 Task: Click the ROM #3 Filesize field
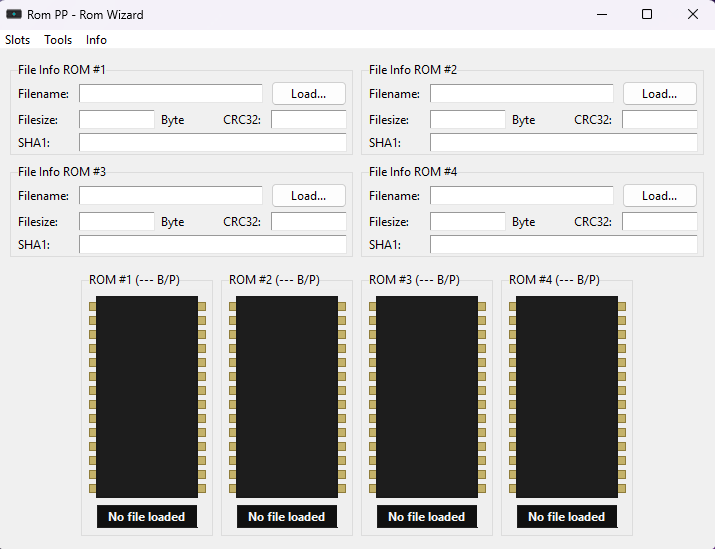[x=117, y=222]
